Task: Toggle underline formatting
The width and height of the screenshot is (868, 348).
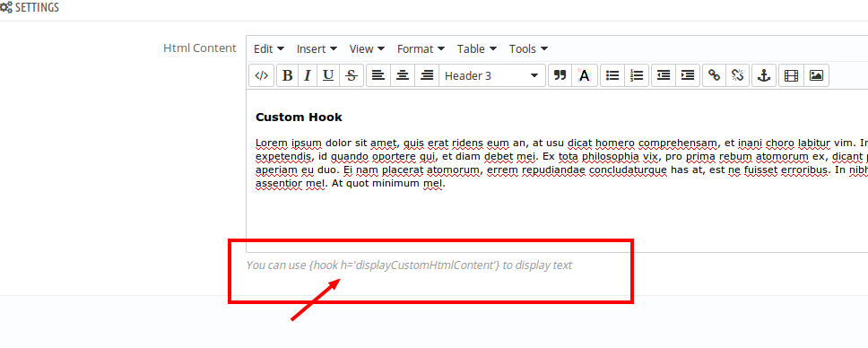Action: [328, 76]
